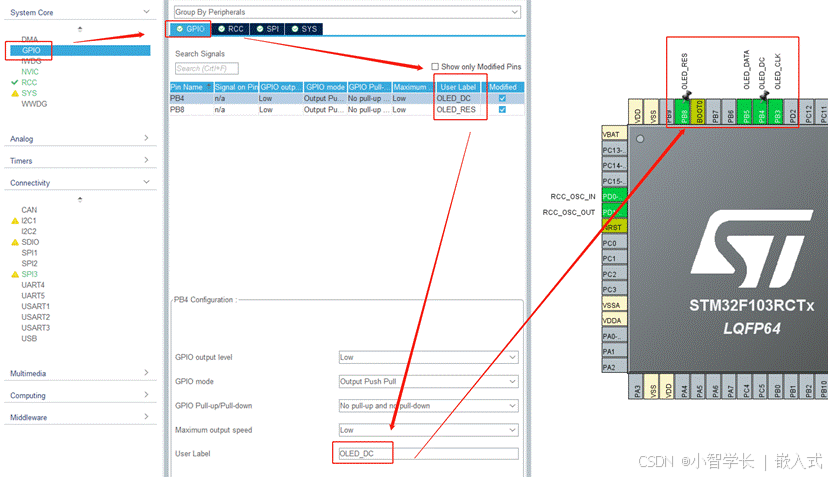Open the GPIO output level dropdown
Viewport: 828px width, 477px height.
(428, 358)
